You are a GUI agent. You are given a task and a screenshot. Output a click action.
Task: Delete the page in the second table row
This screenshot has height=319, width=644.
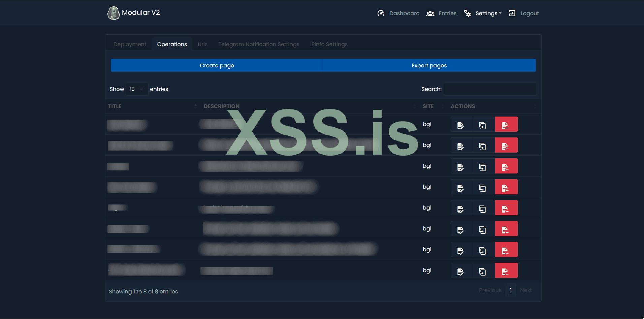coord(506,145)
